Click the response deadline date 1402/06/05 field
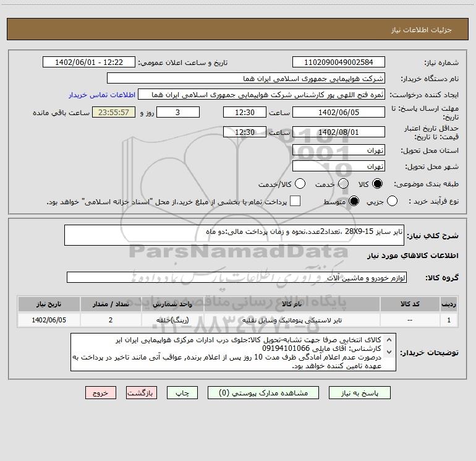 coord(339,112)
